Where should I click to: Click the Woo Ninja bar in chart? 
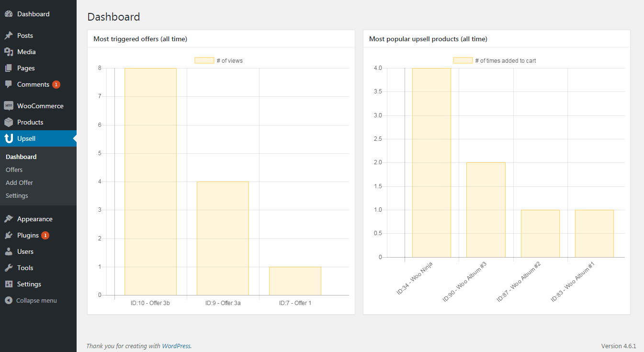click(431, 163)
